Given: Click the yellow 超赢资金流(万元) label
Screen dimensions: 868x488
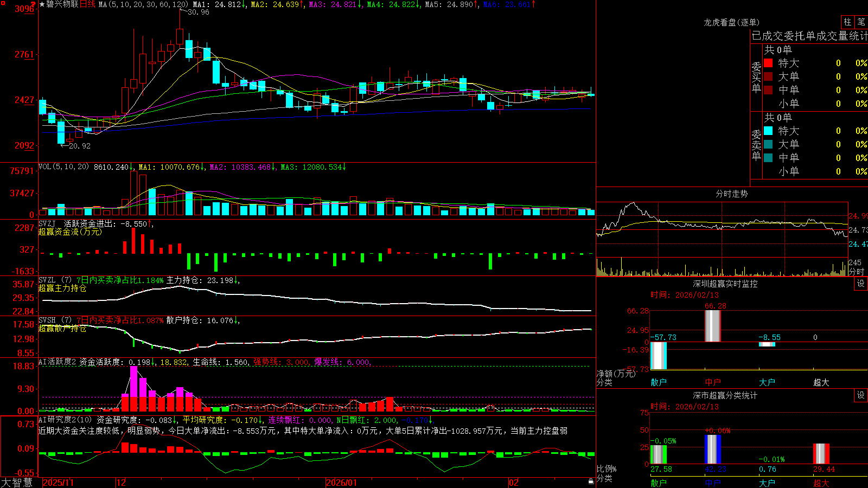Looking at the screenshot, I should click(x=70, y=232).
